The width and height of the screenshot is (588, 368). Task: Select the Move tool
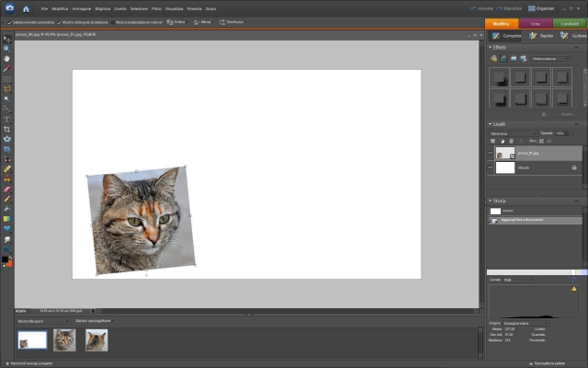point(7,39)
